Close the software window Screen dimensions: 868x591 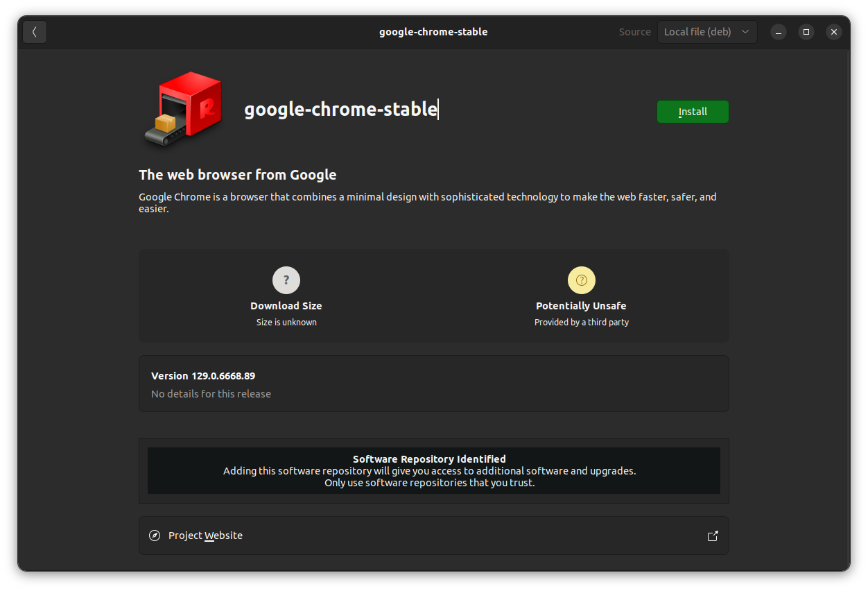coord(834,32)
